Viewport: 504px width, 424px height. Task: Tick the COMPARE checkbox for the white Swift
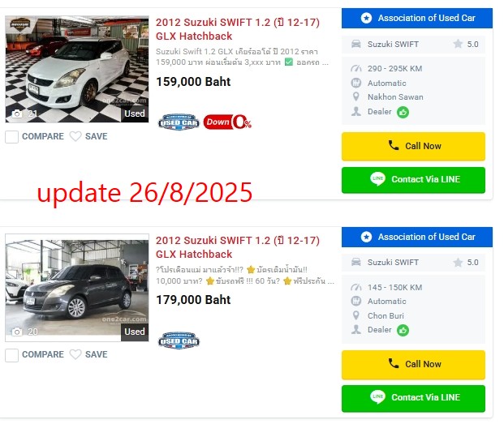pyautogui.click(x=11, y=137)
